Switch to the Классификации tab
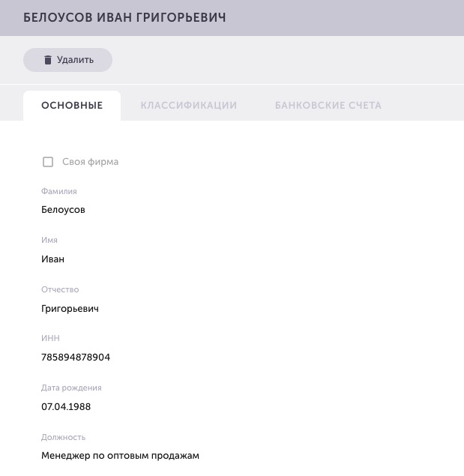The image size is (464, 476). click(x=189, y=106)
